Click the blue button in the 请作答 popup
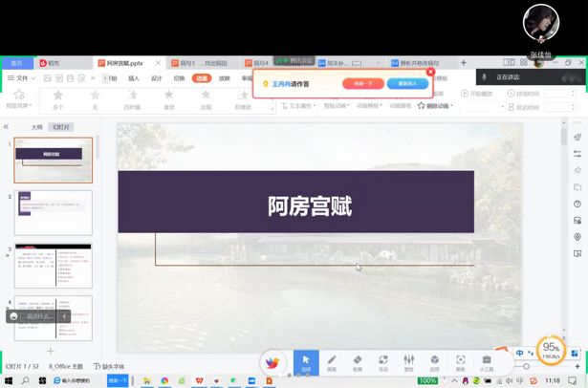Screen dimensions: 588x388 point(407,84)
